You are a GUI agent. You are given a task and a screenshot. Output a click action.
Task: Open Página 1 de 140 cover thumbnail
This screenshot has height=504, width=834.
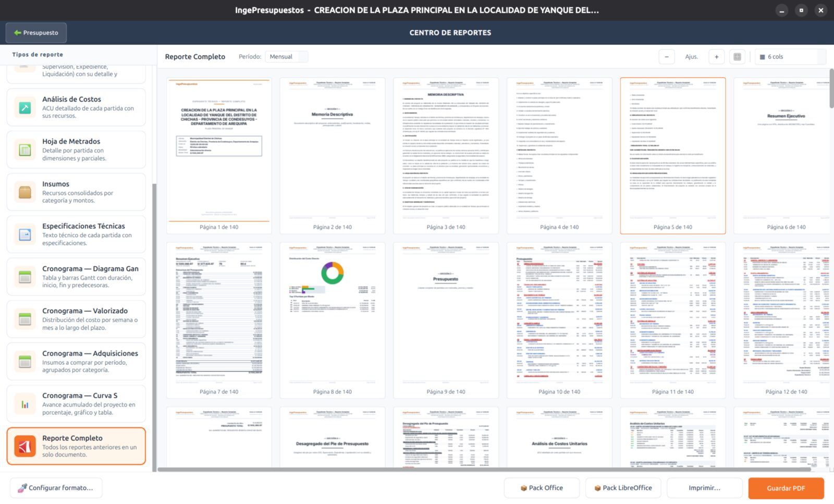pyautogui.click(x=219, y=156)
